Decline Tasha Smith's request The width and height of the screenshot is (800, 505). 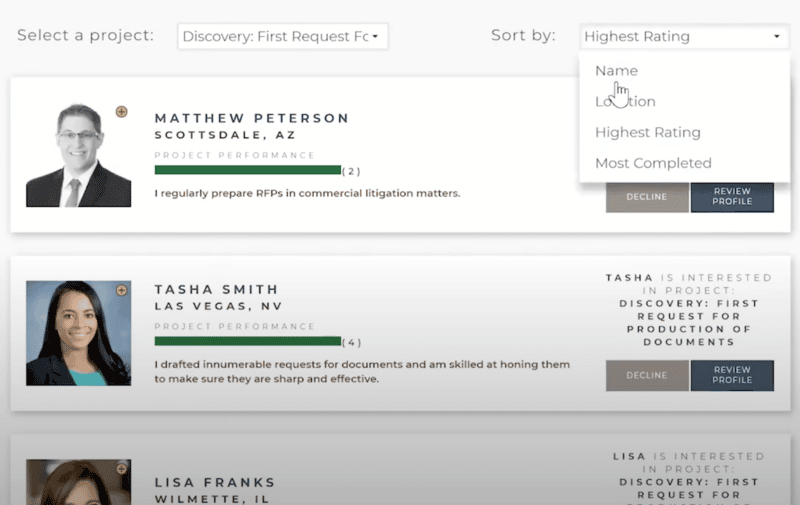pos(647,375)
